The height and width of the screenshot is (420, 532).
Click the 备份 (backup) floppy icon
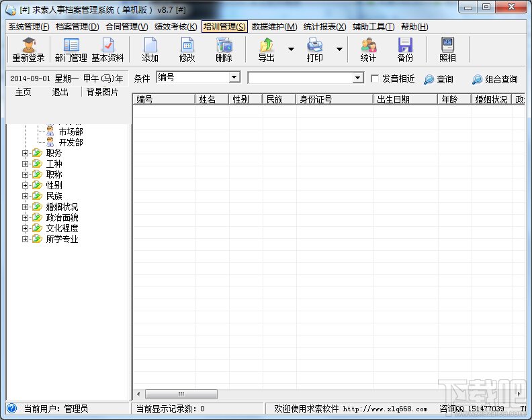click(405, 45)
